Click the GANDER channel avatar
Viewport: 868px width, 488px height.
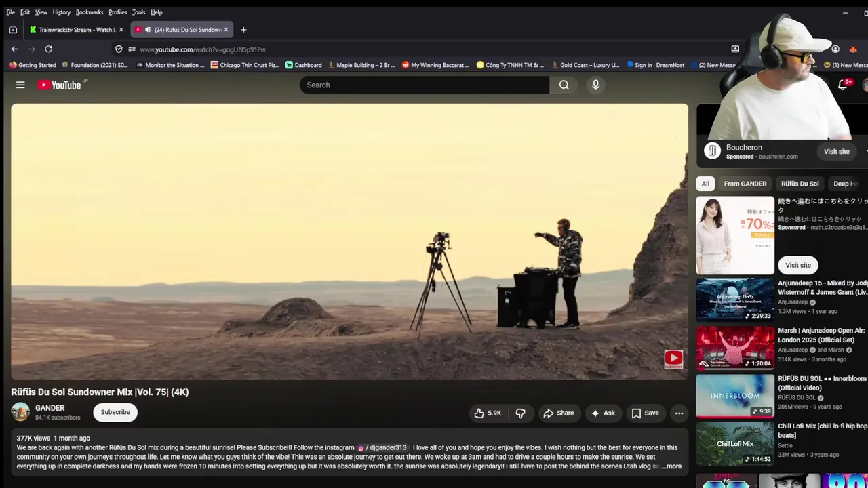click(20, 411)
